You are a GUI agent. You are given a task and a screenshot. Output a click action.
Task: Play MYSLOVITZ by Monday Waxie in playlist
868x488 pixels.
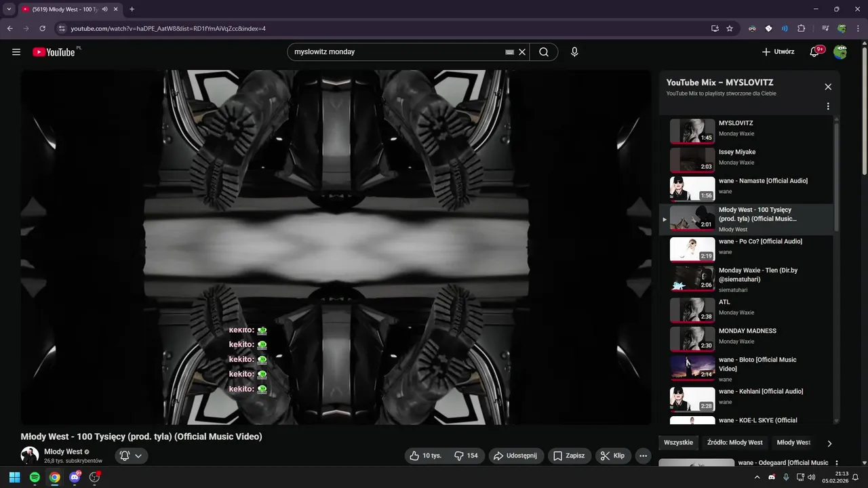pyautogui.click(x=746, y=131)
